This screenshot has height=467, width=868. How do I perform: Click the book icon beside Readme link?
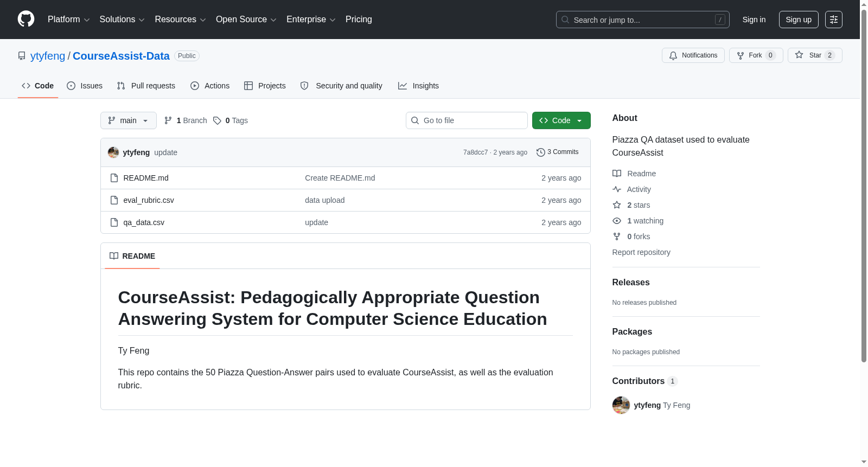click(x=617, y=174)
